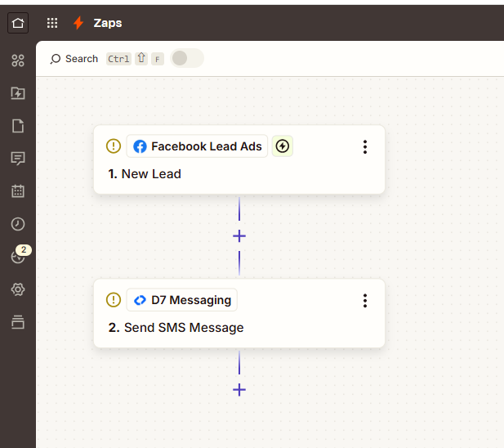This screenshot has height=448, width=504.
Task: Open the components panel in the sidebar
Action: (18, 60)
